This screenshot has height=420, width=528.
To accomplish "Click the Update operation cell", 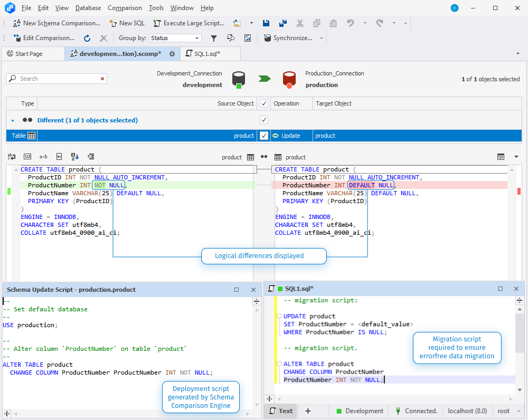I will 291,136.
